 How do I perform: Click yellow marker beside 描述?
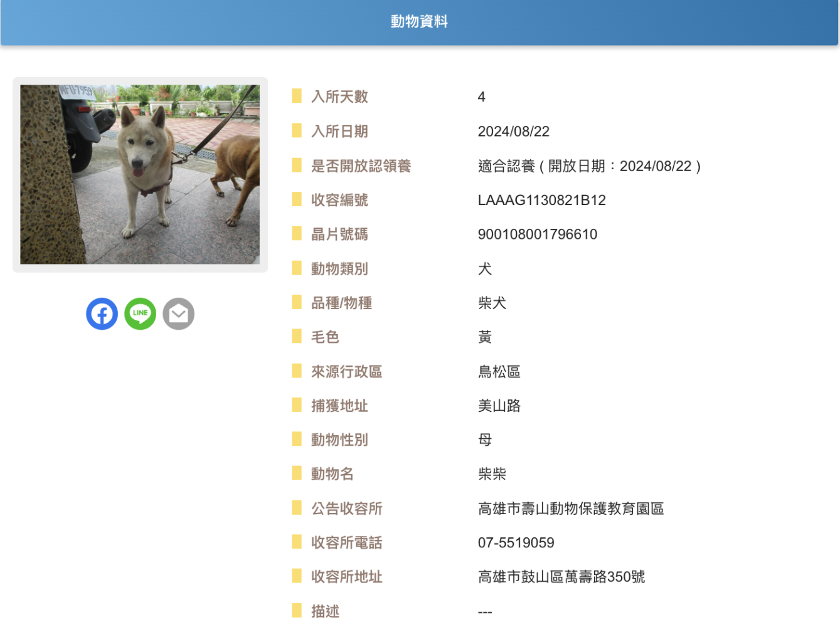pyautogui.click(x=297, y=611)
